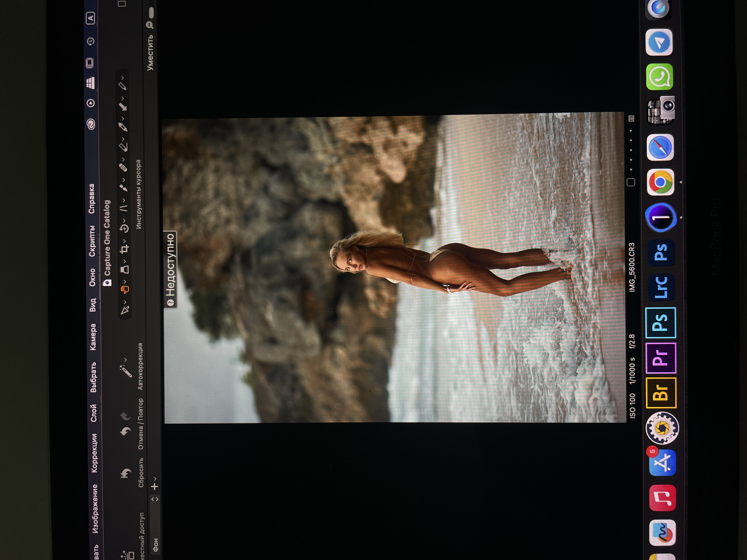Image resolution: width=747 pixels, height=560 pixels.
Task: Expand the Keystone tool chevron menu
Action: 124,200
